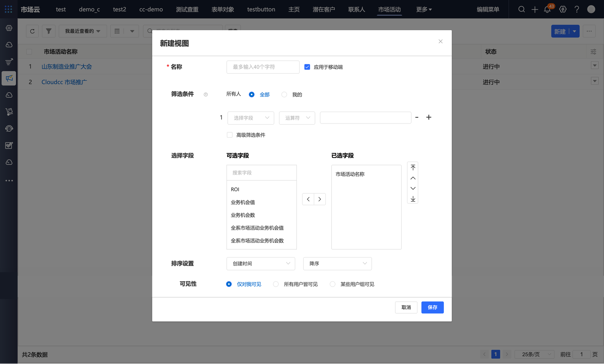Open the 更多 menu in navigation
Viewport: 604px width, 364px height.
coord(424,9)
